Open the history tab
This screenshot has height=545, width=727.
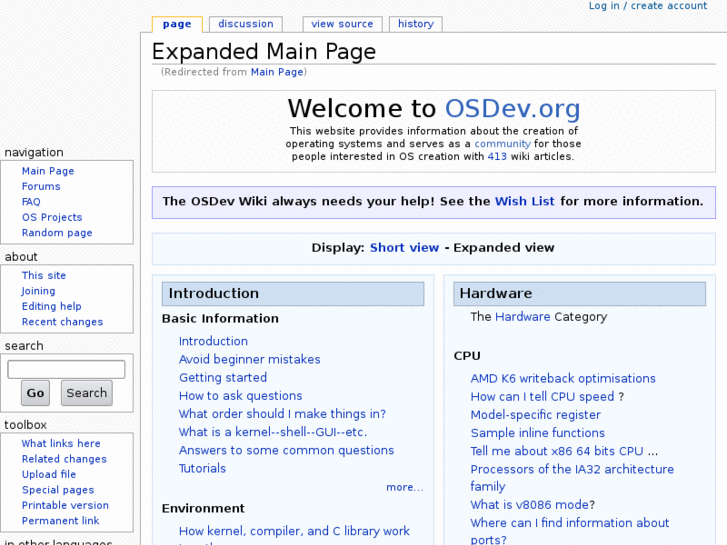[416, 24]
